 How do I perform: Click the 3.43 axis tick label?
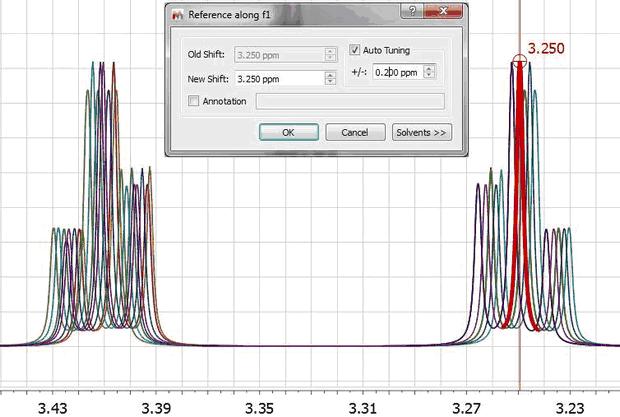52,407
